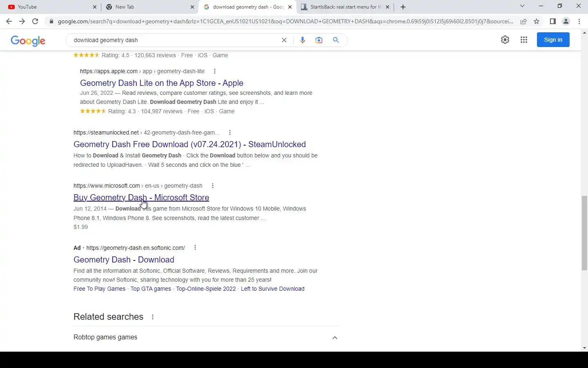Reload the current page
Viewport: 588px width, 368px height.
pyautogui.click(x=35, y=21)
